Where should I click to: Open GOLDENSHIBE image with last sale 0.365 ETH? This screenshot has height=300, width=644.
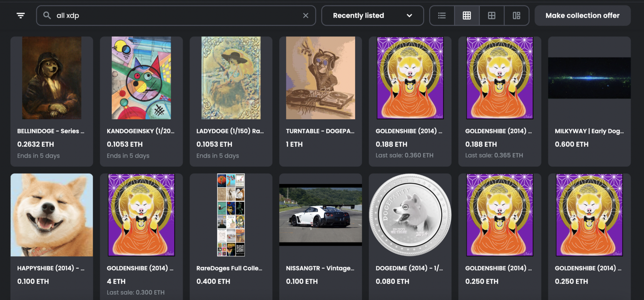click(500, 78)
